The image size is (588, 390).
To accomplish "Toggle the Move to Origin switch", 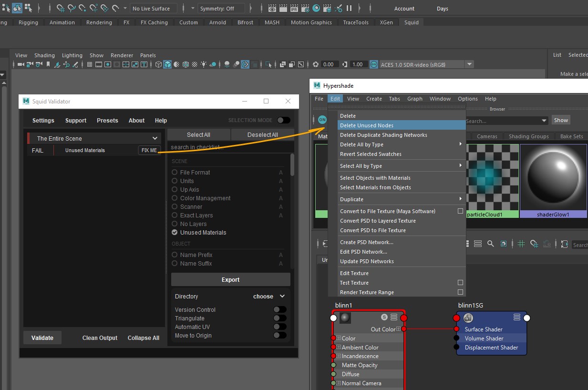I will 280,336.
